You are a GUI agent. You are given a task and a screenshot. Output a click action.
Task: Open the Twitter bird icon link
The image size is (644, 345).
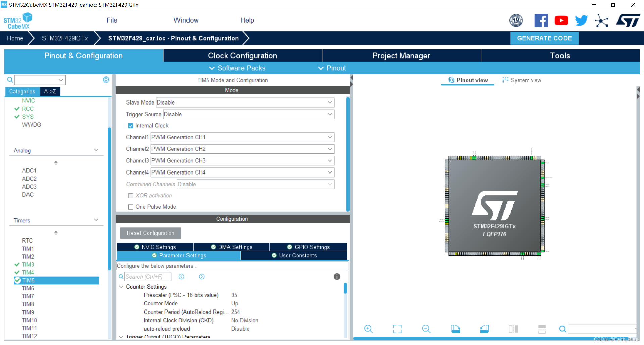581,21
